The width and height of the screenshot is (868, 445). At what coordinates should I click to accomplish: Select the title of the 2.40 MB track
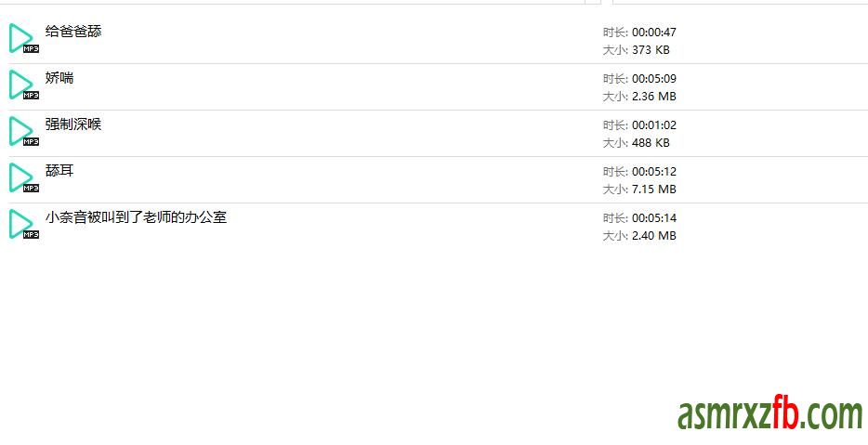coord(137,217)
